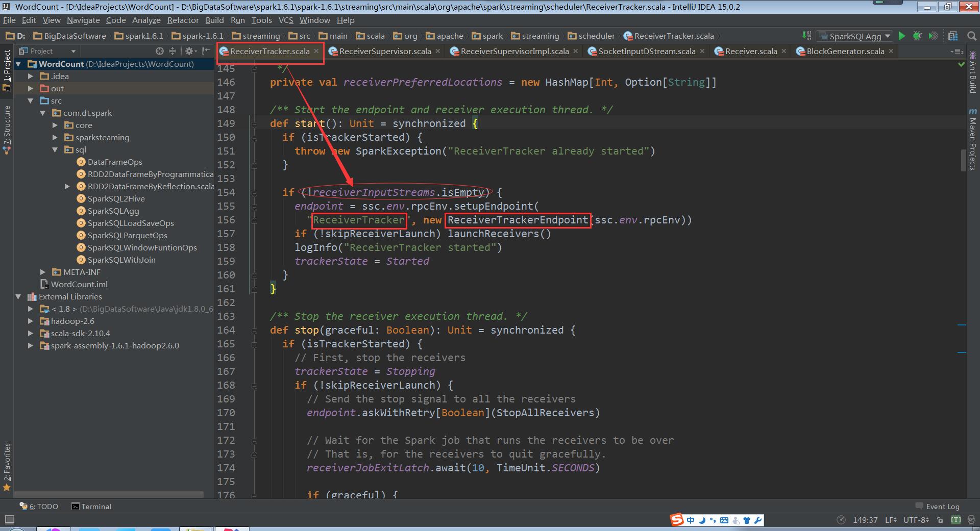The height and width of the screenshot is (531, 980).
Task: Run with coverage icon in toolbar
Action: [x=933, y=36]
